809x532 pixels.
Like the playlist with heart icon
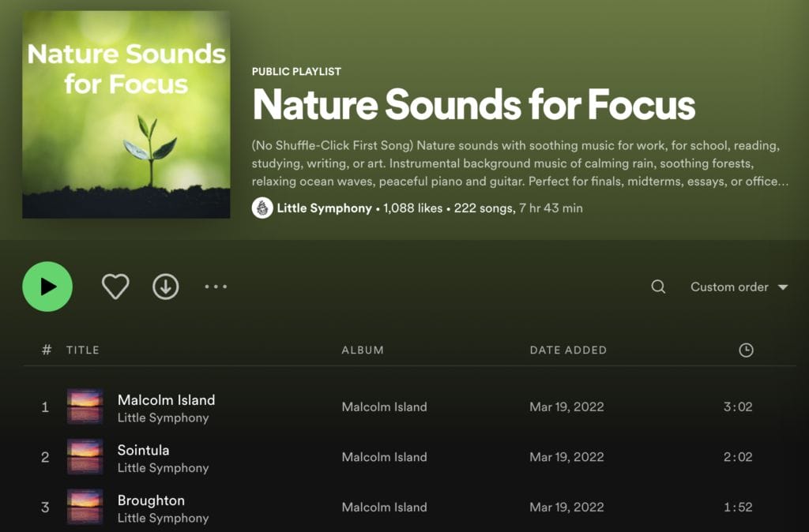(x=115, y=287)
